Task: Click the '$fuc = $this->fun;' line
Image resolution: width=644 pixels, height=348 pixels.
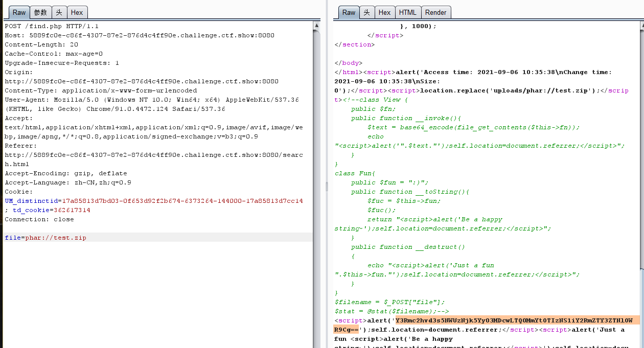Action: pyautogui.click(x=404, y=201)
